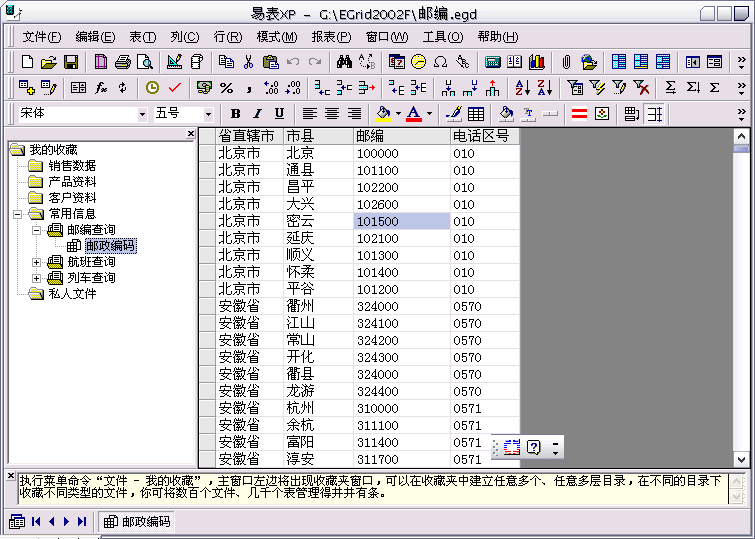
Task: Click the table scroll down arrow
Action: (x=742, y=460)
